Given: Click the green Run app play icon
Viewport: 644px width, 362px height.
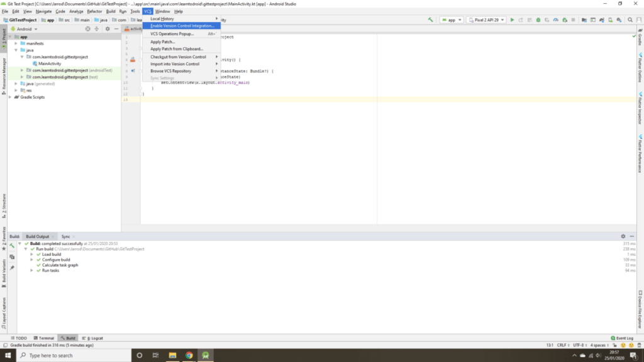Looking at the screenshot, I should pos(513,20).
